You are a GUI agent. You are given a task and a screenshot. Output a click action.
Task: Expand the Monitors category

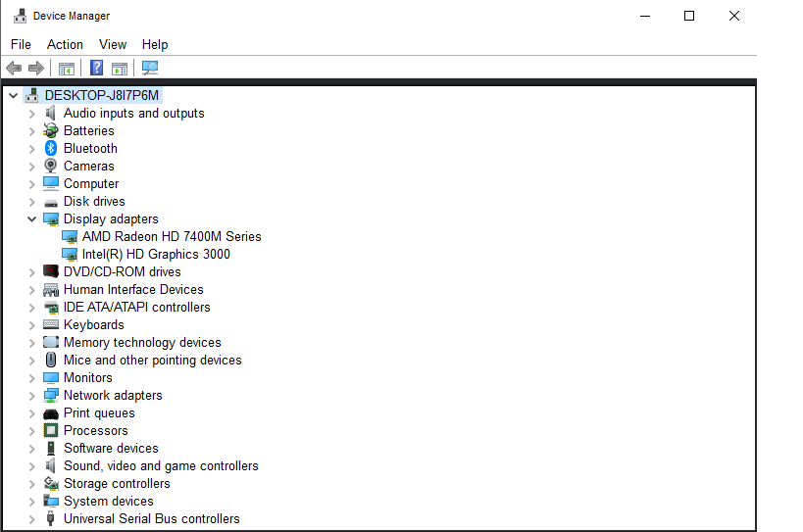[x=31, y=378]
